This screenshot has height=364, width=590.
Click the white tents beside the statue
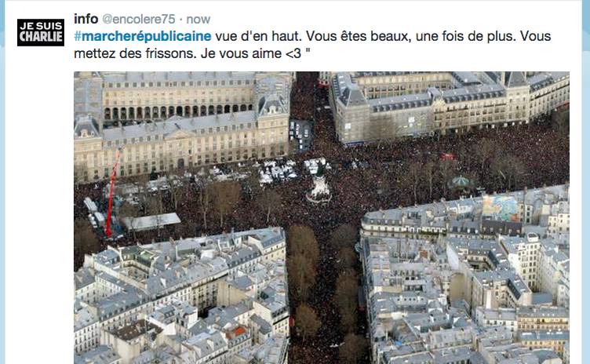click(279, 172)
